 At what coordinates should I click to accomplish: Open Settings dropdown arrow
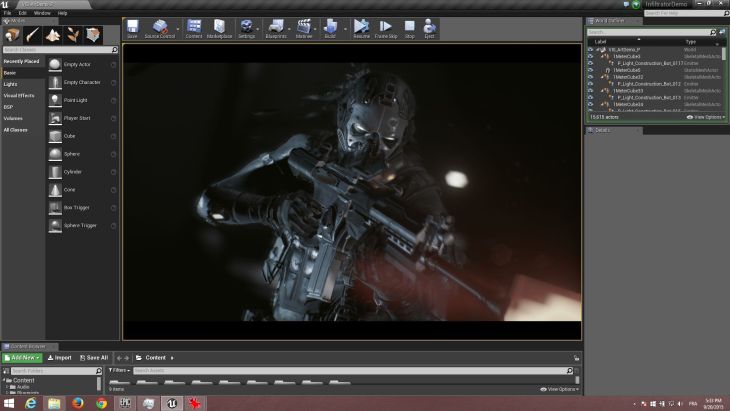point(258,29)
